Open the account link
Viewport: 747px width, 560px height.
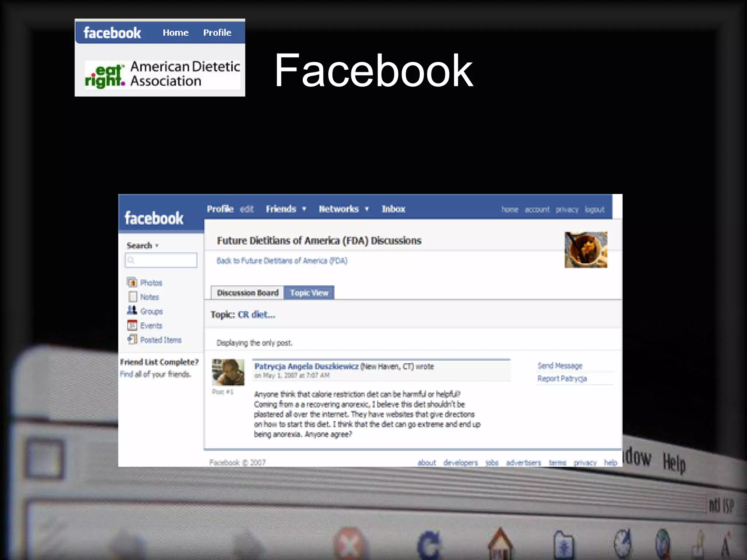(537, 210)
